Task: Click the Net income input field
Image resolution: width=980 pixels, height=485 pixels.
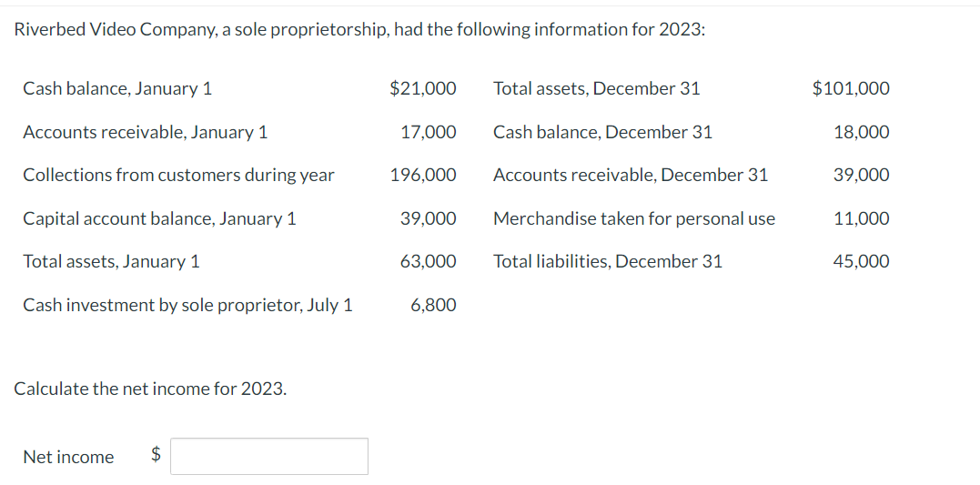Action: point(269,456)
